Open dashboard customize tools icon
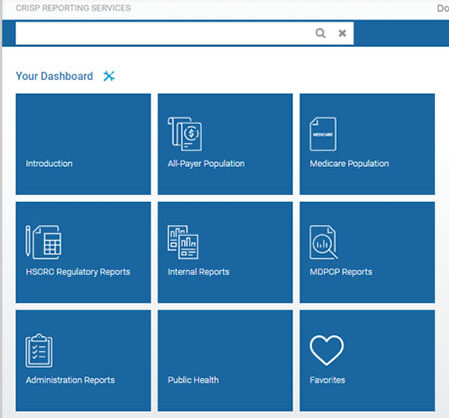This screenshot has width=449, height=418. [109, 76]
